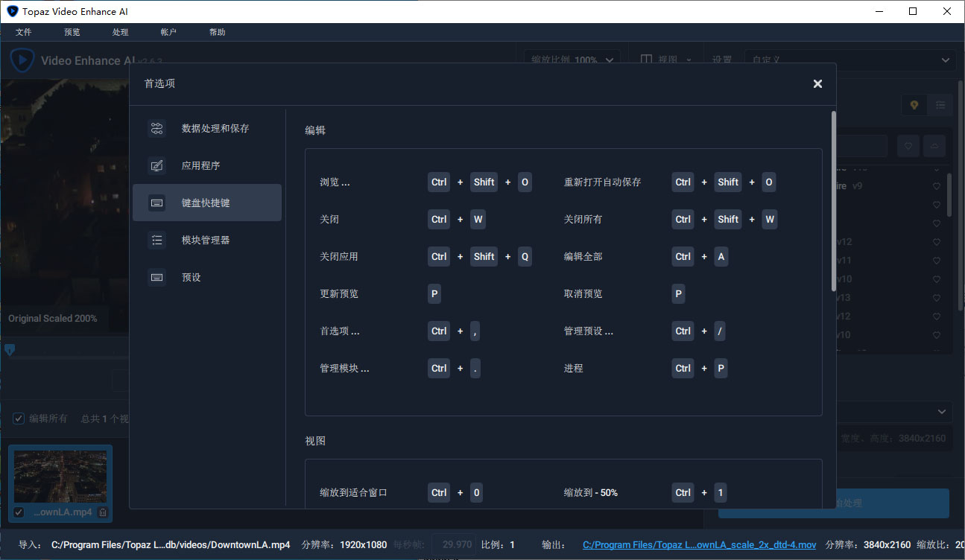Click the 键盘快捷键 keyboard icon

156,203
